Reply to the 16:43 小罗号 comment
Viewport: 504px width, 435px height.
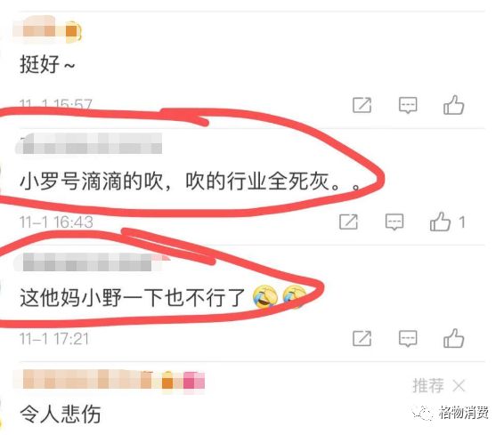(394, 222)
